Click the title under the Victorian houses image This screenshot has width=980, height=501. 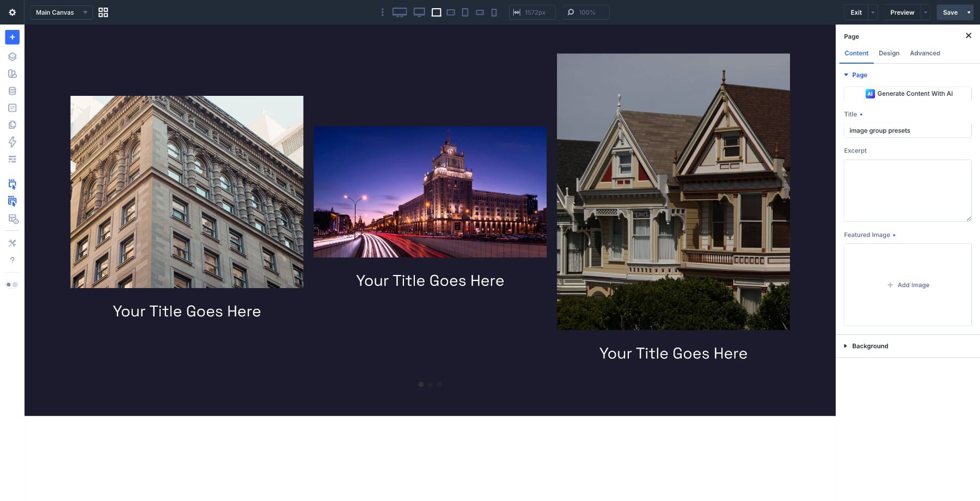click(673, 354)
